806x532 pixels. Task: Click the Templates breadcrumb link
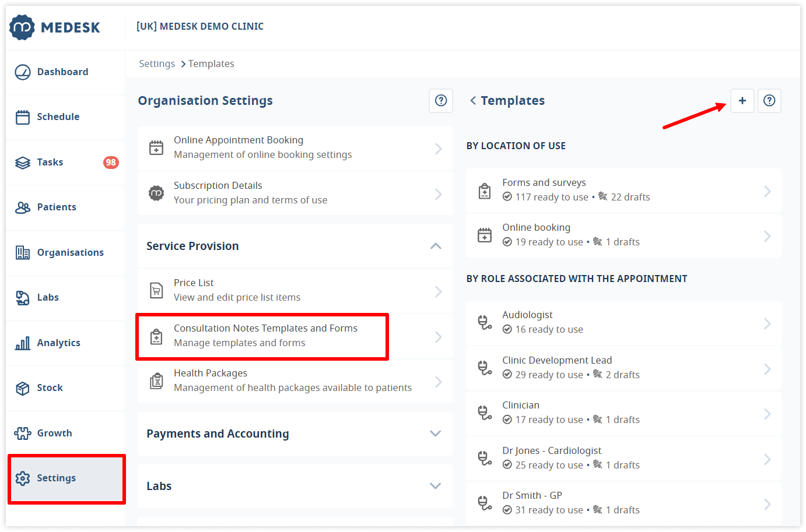coord(211,64)
